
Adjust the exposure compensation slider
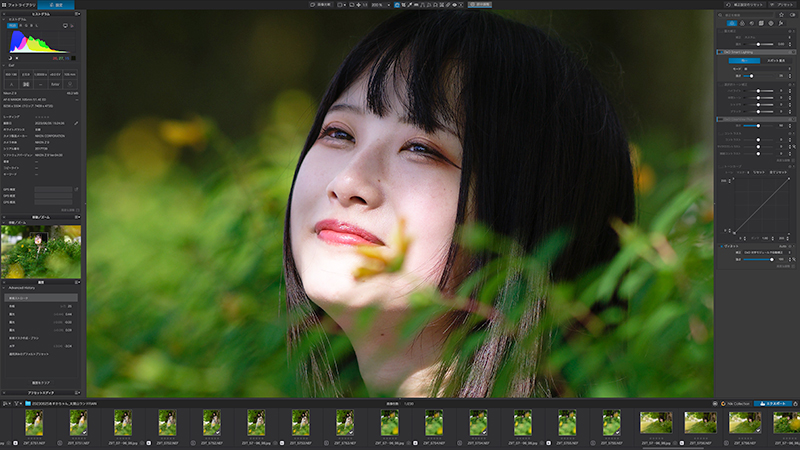pos(758,44)
